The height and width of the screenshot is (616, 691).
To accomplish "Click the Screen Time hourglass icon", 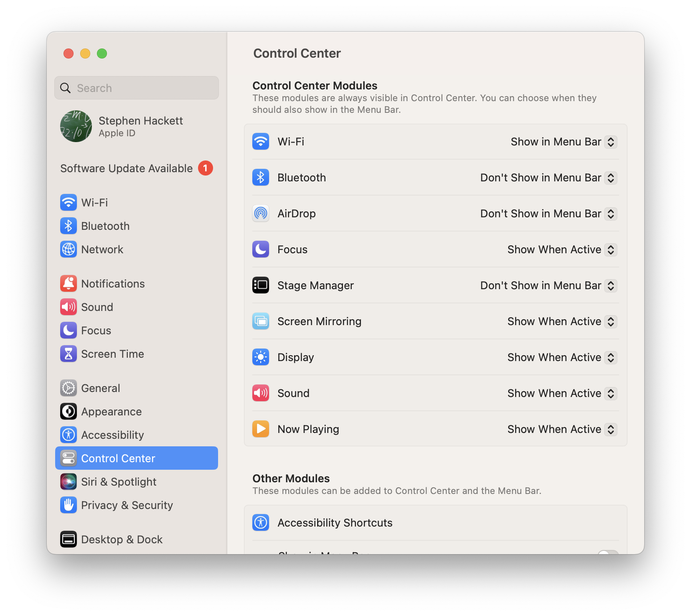I will click(x=69, y=354).
